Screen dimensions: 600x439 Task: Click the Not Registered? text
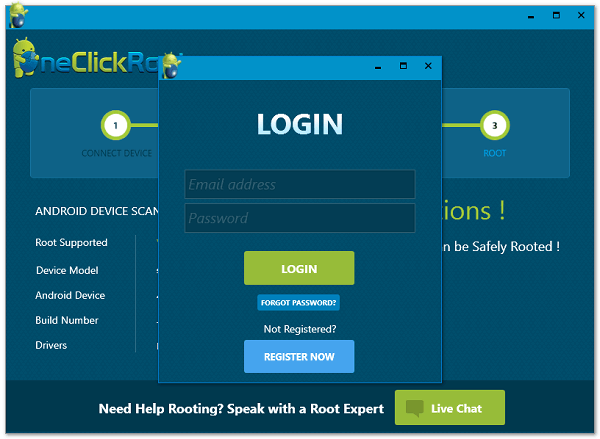[300, 329]
